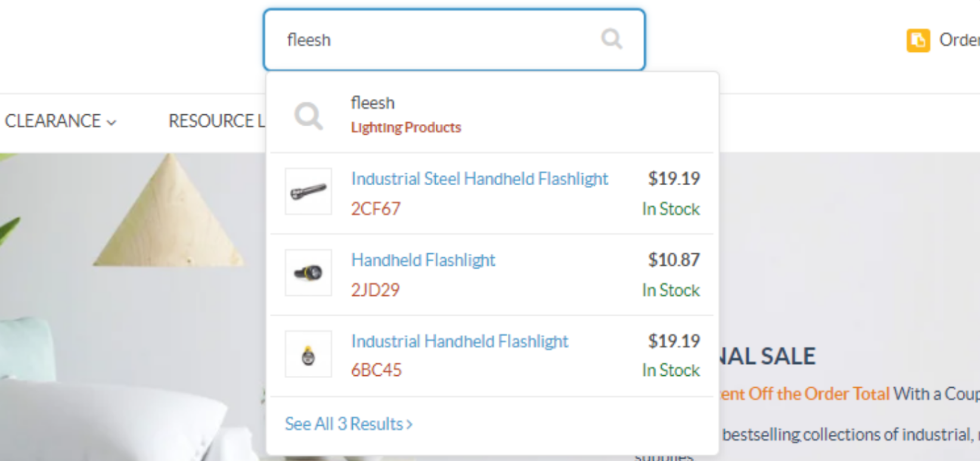980x461 pixels.
Task: Choose the fleesh suggestion text
Action: [x=373, y=103]
